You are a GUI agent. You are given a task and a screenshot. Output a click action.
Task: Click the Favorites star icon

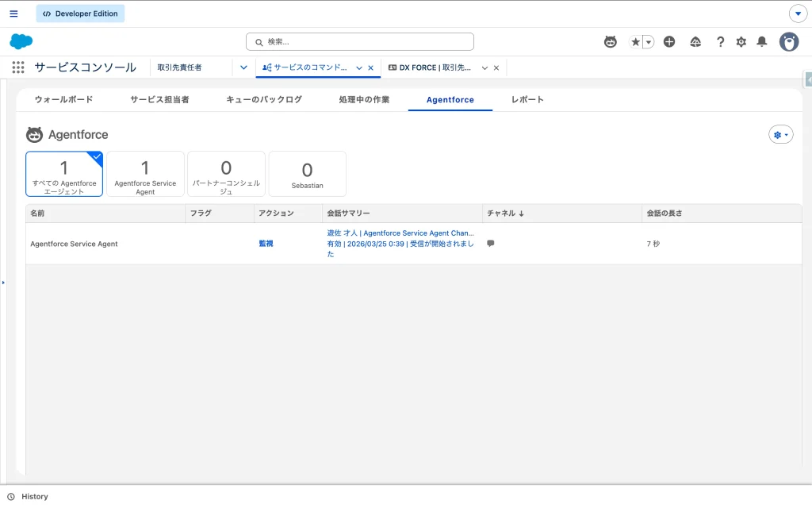point(635,42)
